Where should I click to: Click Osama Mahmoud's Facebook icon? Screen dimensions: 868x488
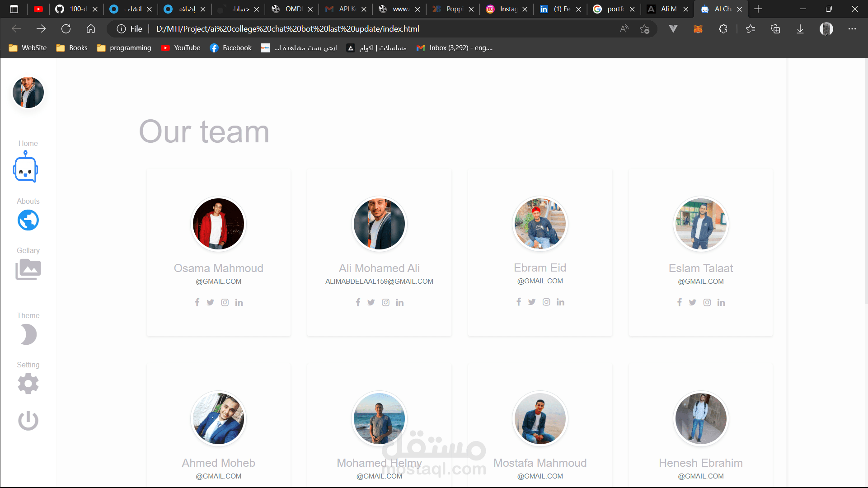point(197,302)
